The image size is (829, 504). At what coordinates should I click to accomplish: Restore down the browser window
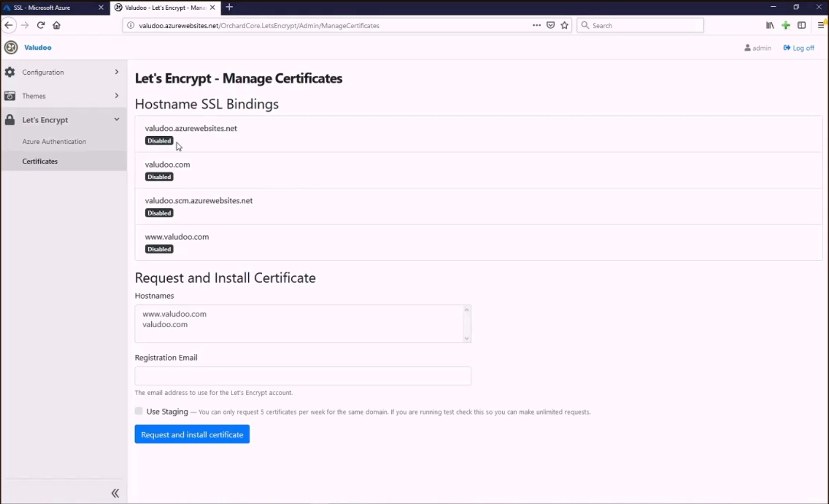pos(796,7)
